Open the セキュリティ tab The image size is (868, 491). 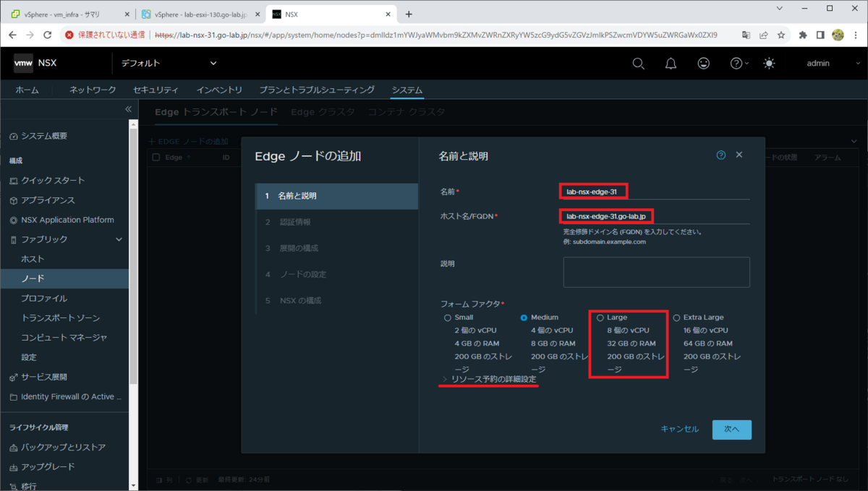pos(156,90)
